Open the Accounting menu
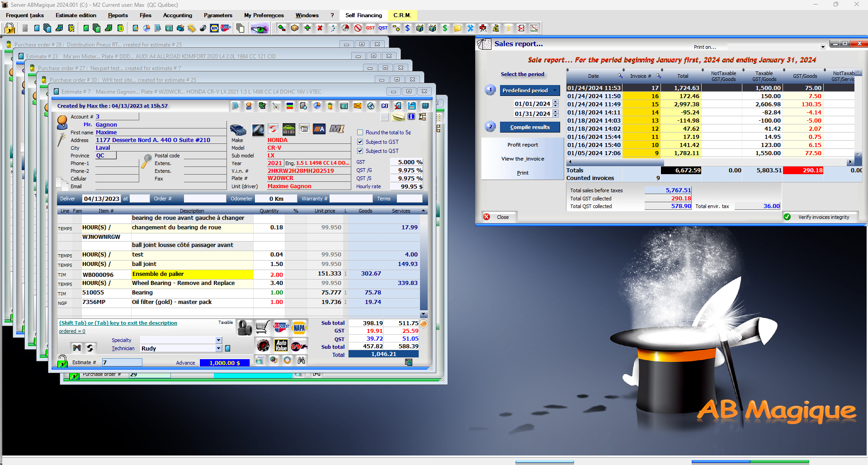This screenshot has height=465, width=868. point(178,15)
